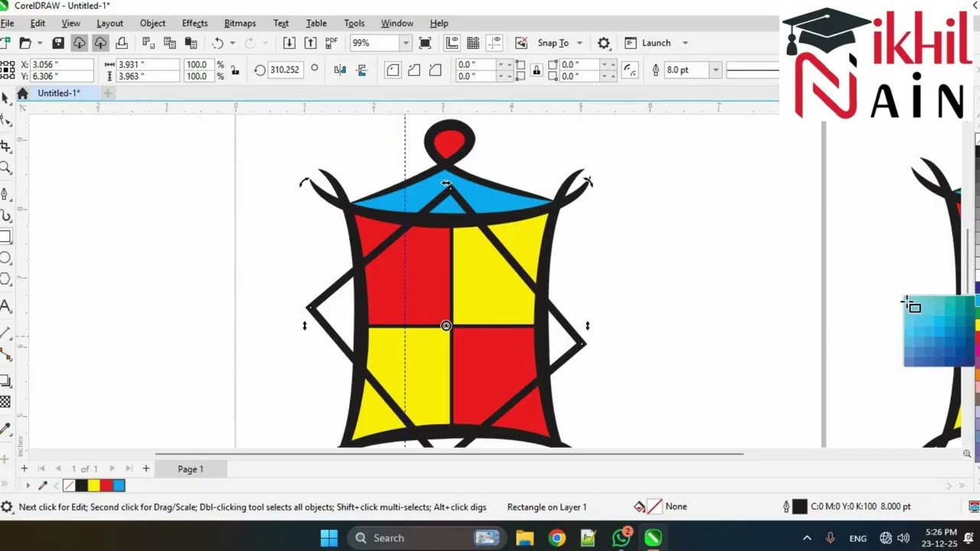The width and height of the screenshot is (980, 551).
Task: Toggle Show guidelines button
Action: click(495, 44)
